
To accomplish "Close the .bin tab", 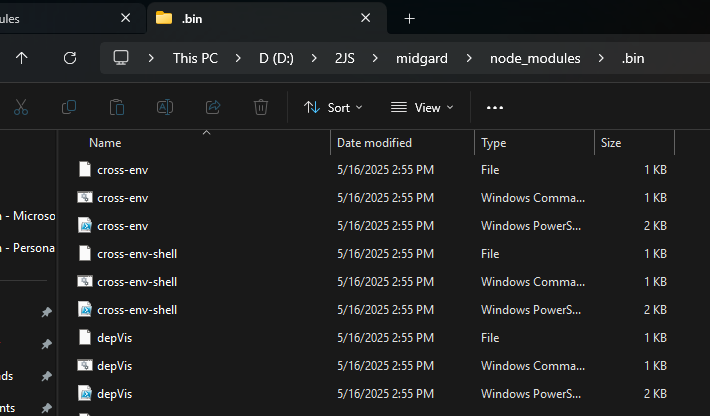I will pyautogui.click(x=367, y=18).
